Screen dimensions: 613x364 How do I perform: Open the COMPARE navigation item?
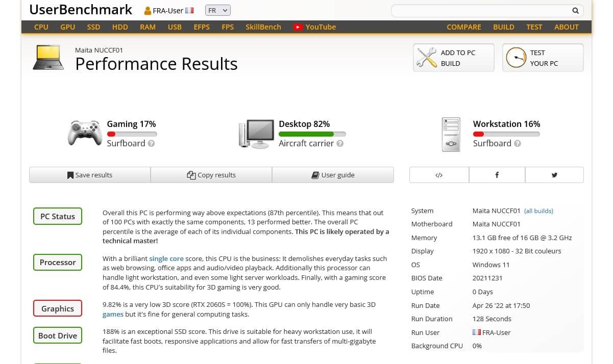coord(464,27)
